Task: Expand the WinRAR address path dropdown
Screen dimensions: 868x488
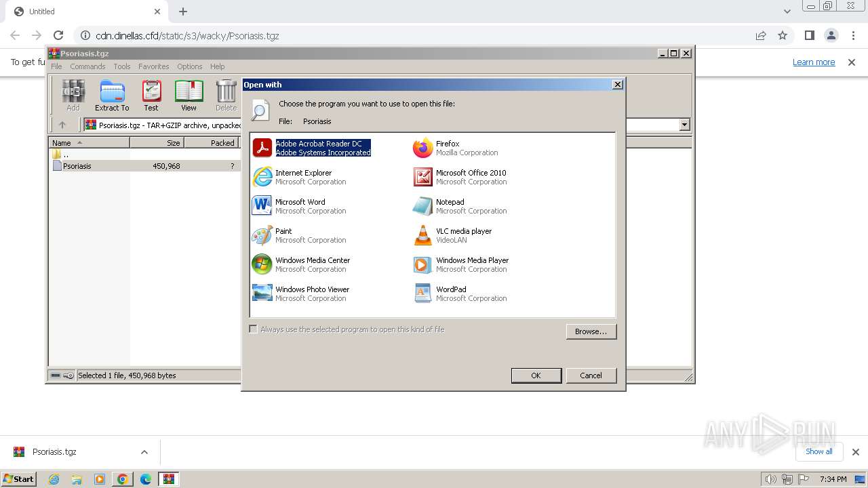Action: coord(684,125)
